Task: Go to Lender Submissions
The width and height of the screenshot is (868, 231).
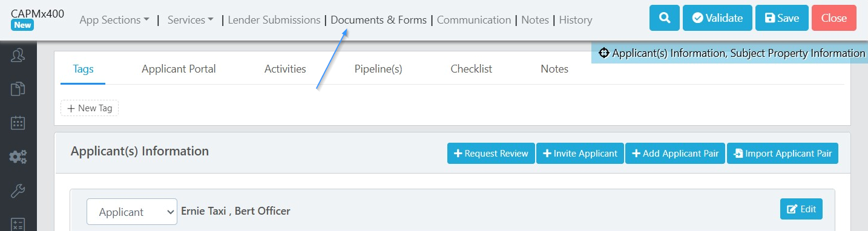Action: point(274,20)
